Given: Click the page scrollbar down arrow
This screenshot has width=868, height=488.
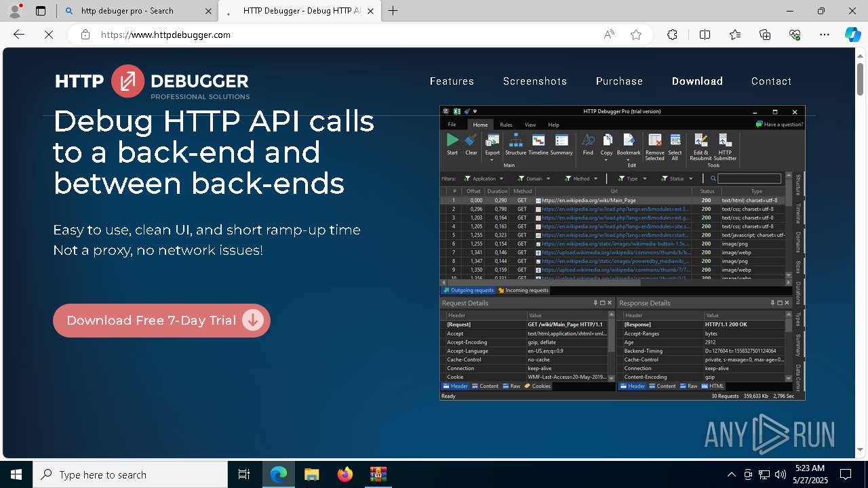Looking at the screenshot, I should [x=861, y=449].
